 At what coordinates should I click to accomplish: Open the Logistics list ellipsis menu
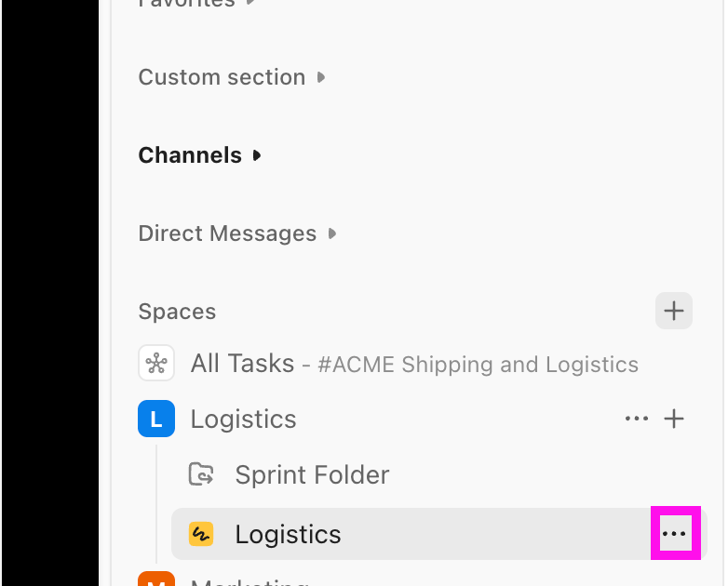(674, 534)
